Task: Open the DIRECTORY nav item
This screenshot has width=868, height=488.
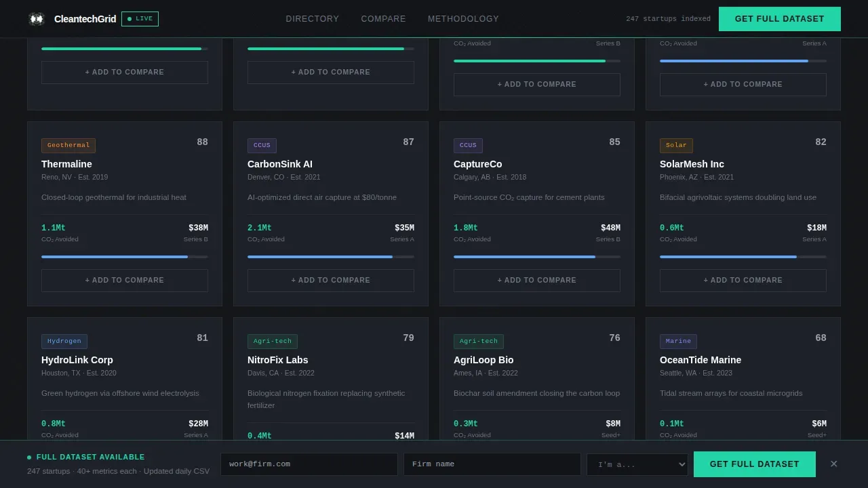Action: (313, 19)
